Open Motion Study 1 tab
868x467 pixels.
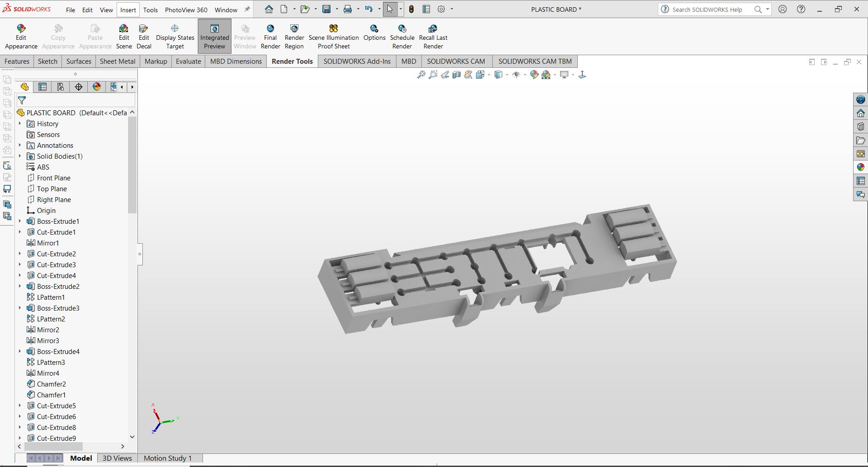(x=168, y=458)
